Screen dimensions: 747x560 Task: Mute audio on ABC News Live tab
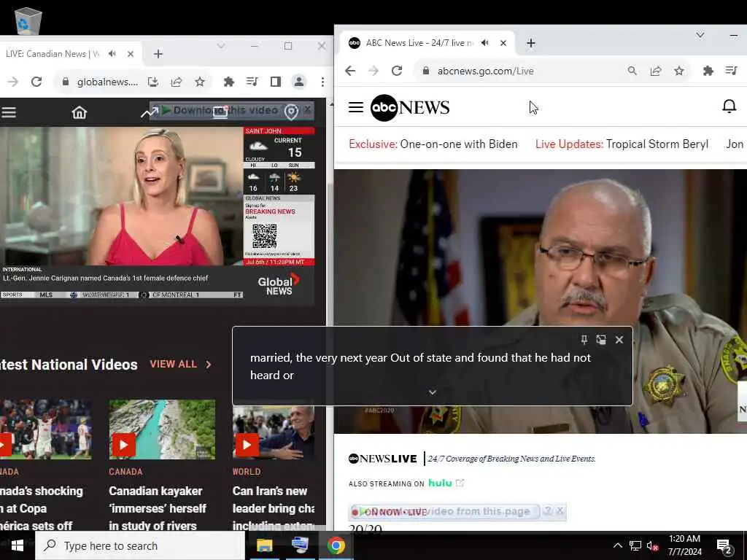coord(485,43)
